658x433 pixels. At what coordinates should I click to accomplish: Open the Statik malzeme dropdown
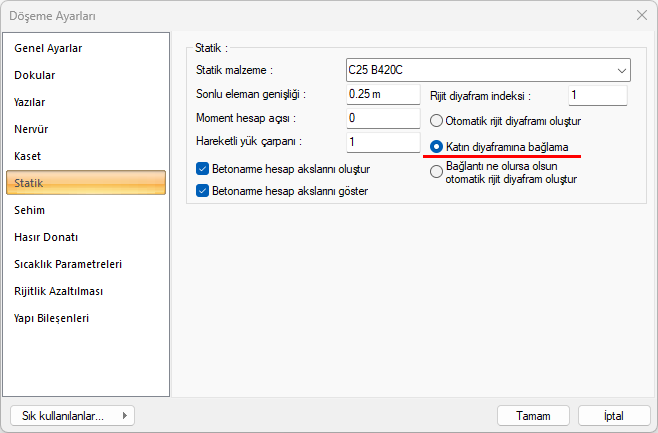click(x=487, y=71)
